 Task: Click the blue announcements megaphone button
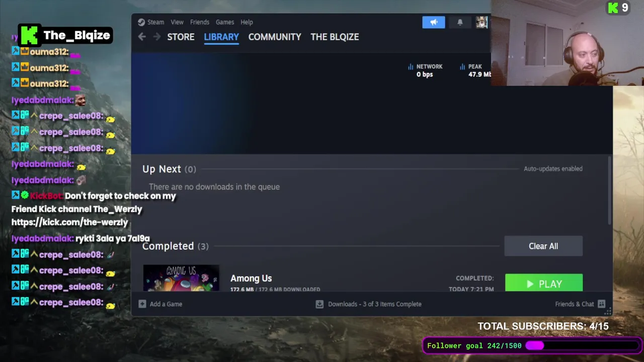click(434, 22)
